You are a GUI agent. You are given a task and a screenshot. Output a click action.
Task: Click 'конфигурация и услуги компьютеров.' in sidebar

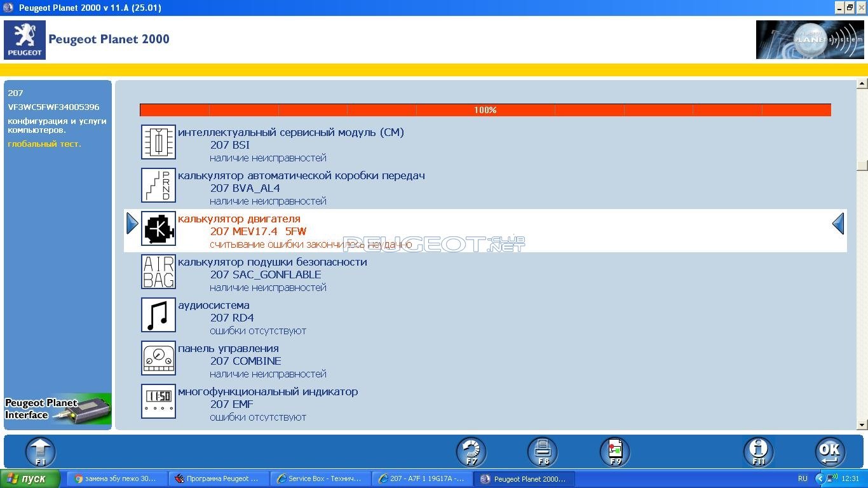tap(57, 126)
